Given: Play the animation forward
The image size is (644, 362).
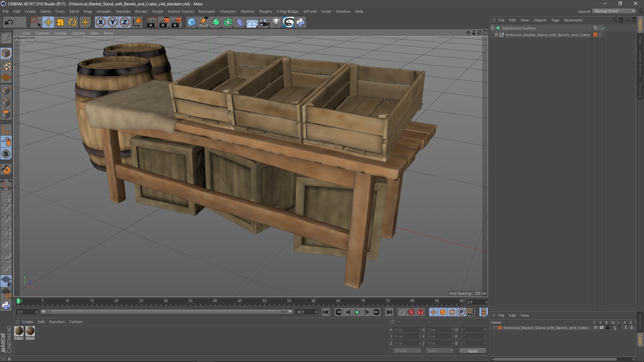Looking at the screenshot, I should (357, 312).
